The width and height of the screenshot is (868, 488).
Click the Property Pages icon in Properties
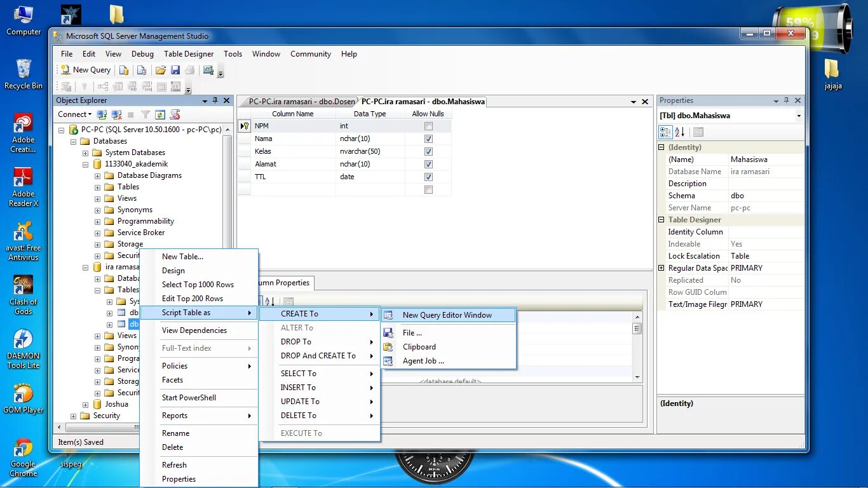coord(698,132)
